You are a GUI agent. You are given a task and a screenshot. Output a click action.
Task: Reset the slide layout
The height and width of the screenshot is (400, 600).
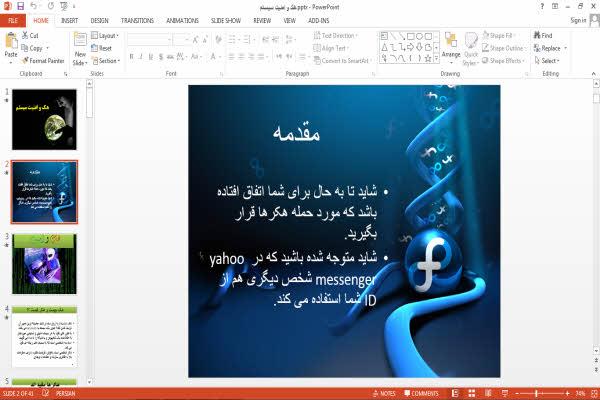102,48
